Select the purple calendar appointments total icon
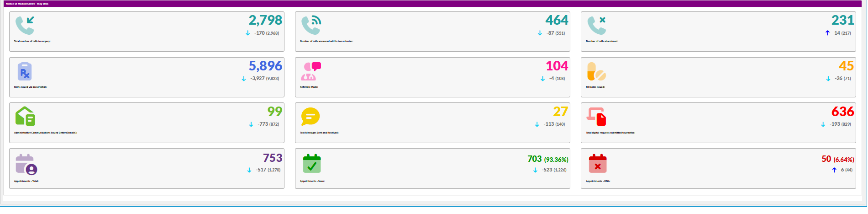The width and height of the screenshot is (868, 214). [26, 165]
